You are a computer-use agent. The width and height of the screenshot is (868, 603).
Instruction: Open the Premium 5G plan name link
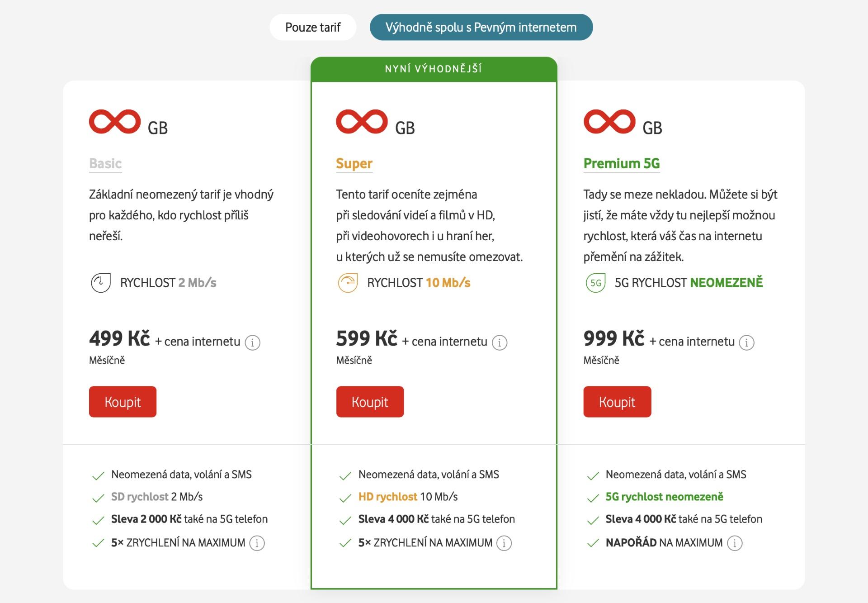click(x=622, y=163)
